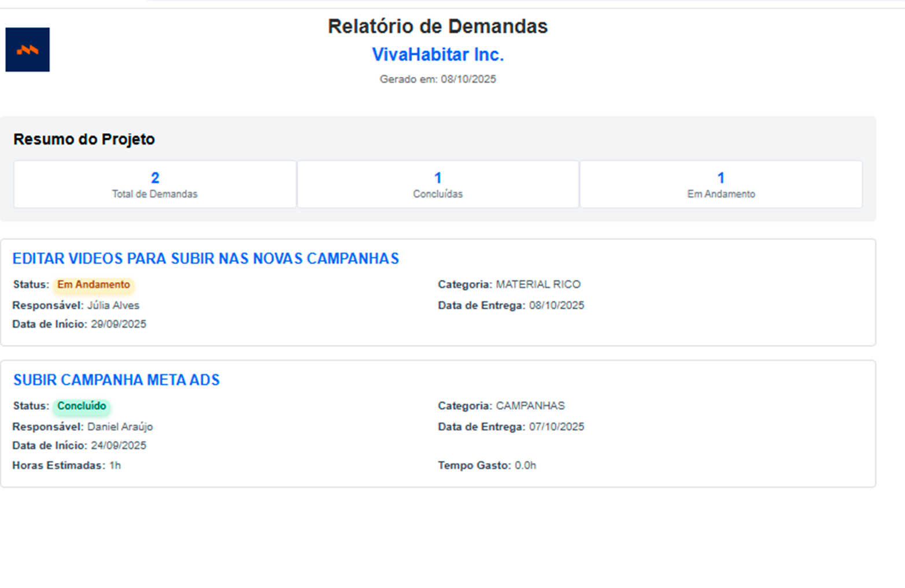Click the delivery date 07/10/2025
This screenshot has height=588, width=905.
click(557, 427)
